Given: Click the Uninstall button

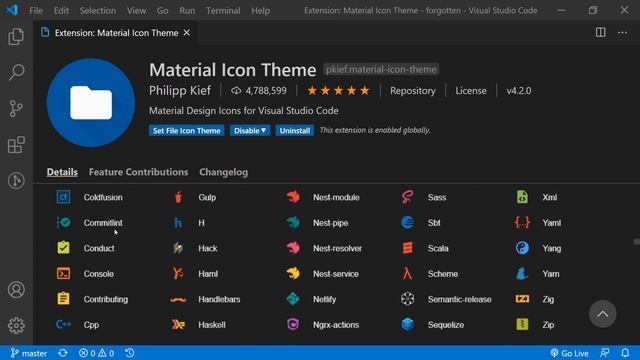Looking at the screenshot, I should coord(295,131).
